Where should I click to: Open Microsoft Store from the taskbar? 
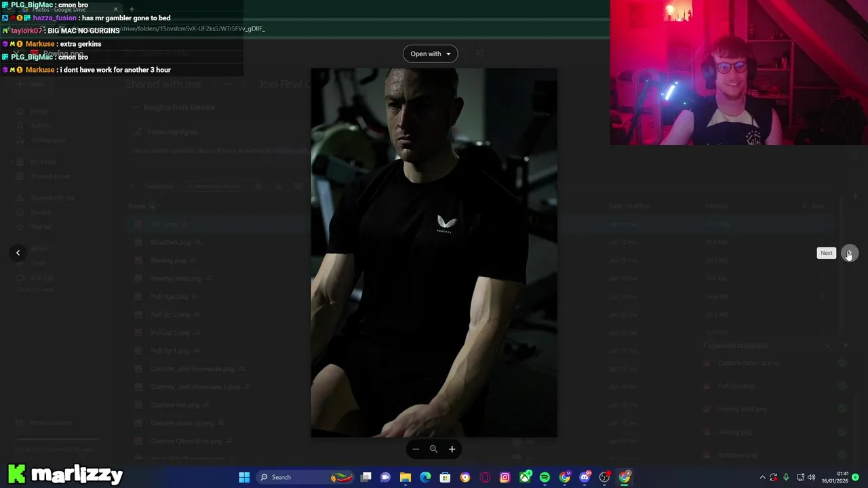(x=445, y=477)
